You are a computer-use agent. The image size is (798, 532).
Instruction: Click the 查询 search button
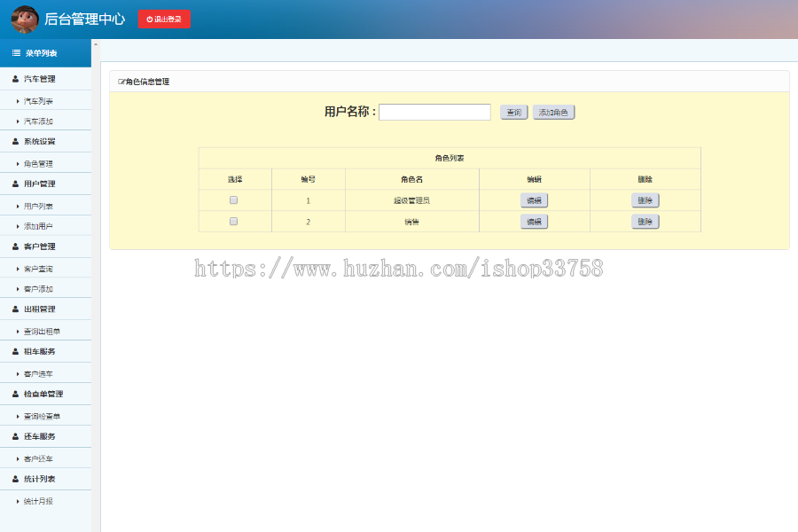[x=513, y=112]
